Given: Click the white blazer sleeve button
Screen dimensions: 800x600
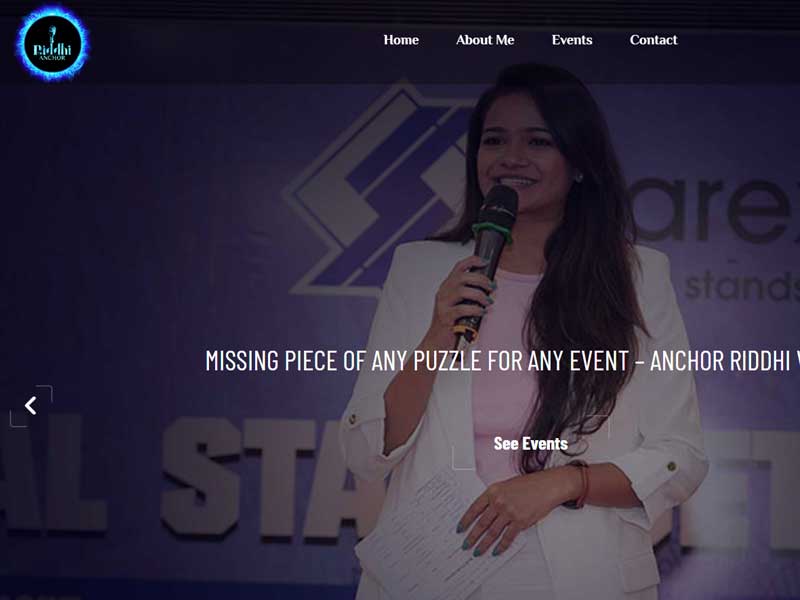Looking at the screenshot, I should [x=671, y=466].
